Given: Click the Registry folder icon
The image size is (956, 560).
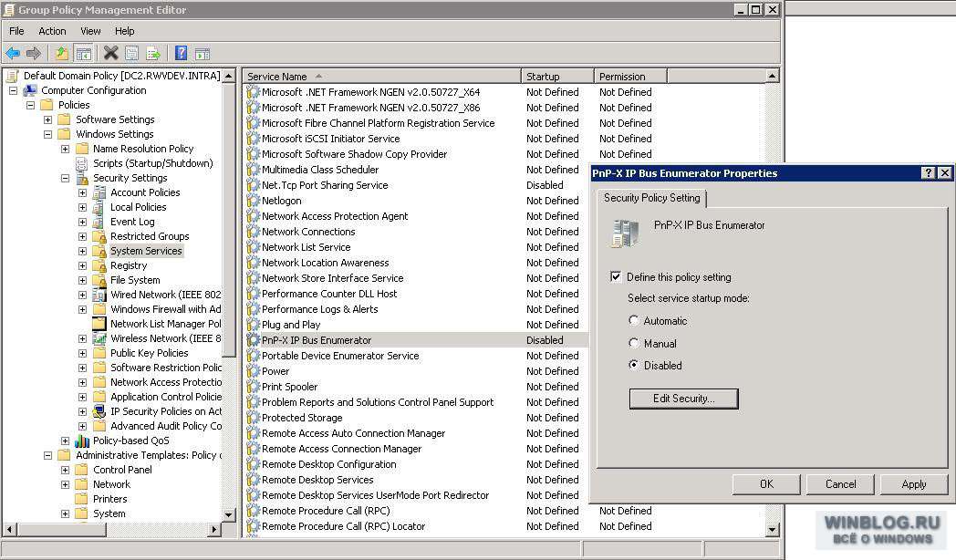Looking at the screenshot, I should click(99, 265).
